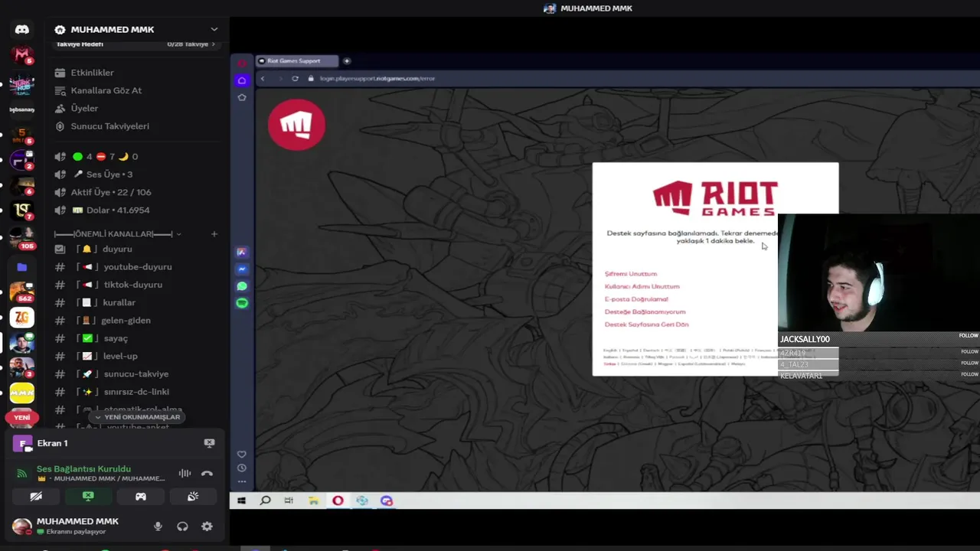Open Windows Start button in shared screen
The height and width of the screenshot is (551, 980).
point(241,500)
